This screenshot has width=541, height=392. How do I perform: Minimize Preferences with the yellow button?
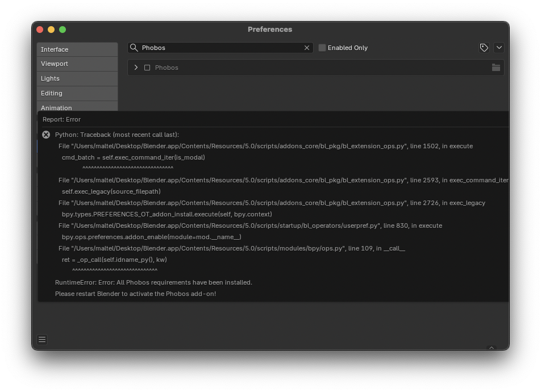51,30
